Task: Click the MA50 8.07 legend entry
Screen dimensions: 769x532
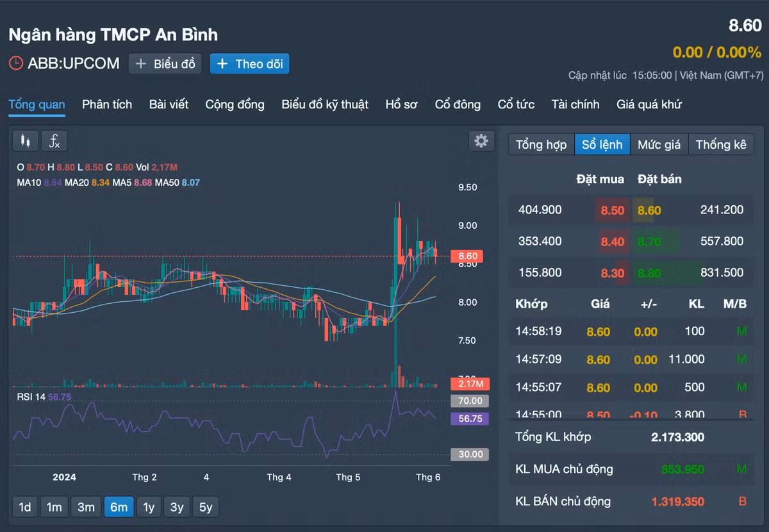Action: tap(178, 183)
